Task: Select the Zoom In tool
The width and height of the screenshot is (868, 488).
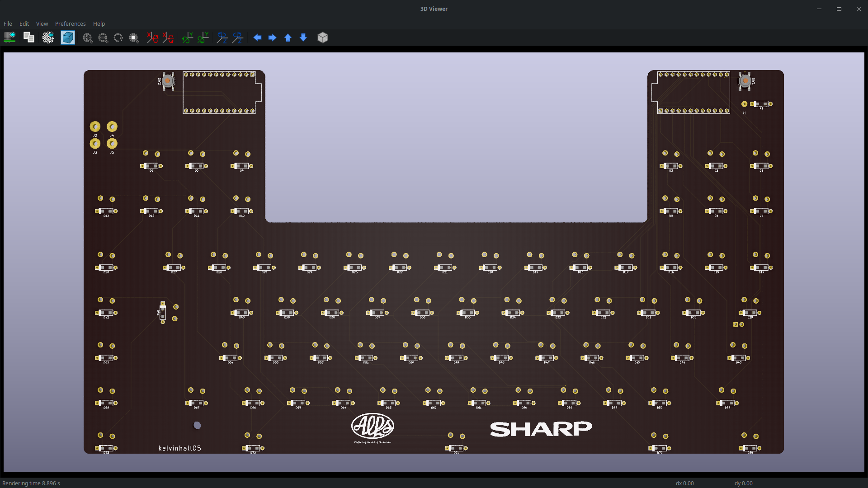Action: 88,38
